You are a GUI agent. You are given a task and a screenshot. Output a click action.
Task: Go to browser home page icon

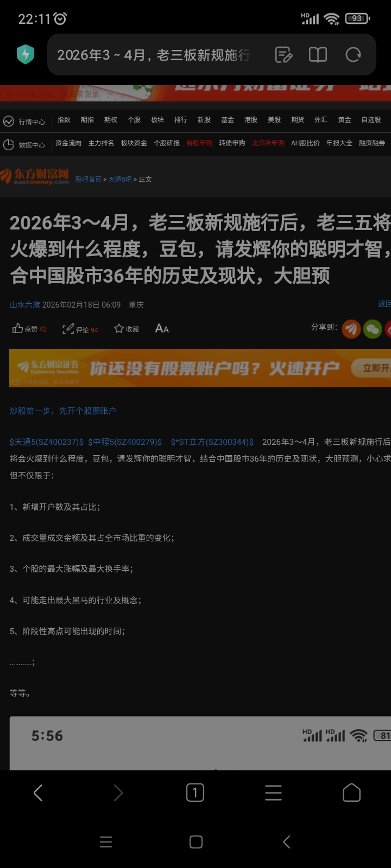351,793
